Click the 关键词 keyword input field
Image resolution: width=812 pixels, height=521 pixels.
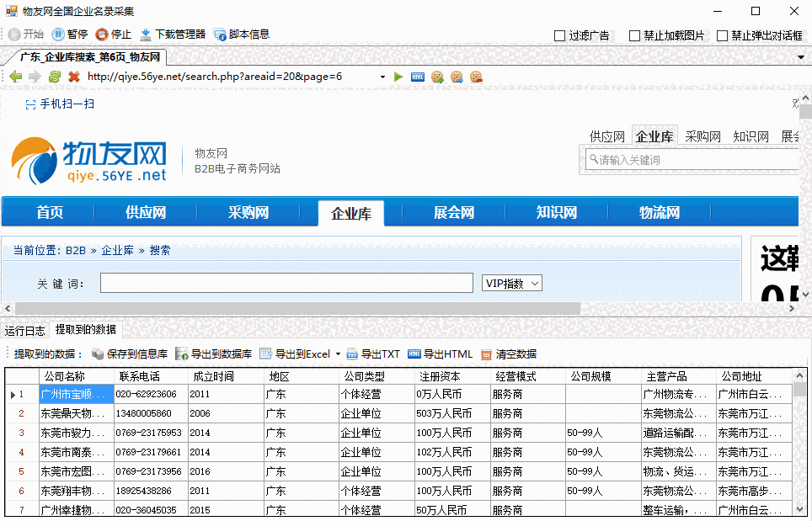click(286, 283)
